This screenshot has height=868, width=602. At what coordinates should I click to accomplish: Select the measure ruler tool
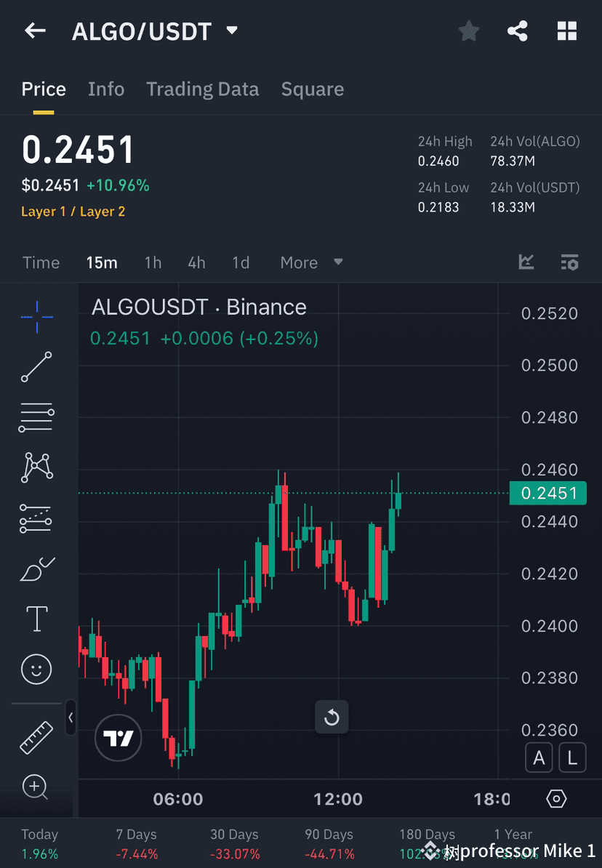click(36, 736)
